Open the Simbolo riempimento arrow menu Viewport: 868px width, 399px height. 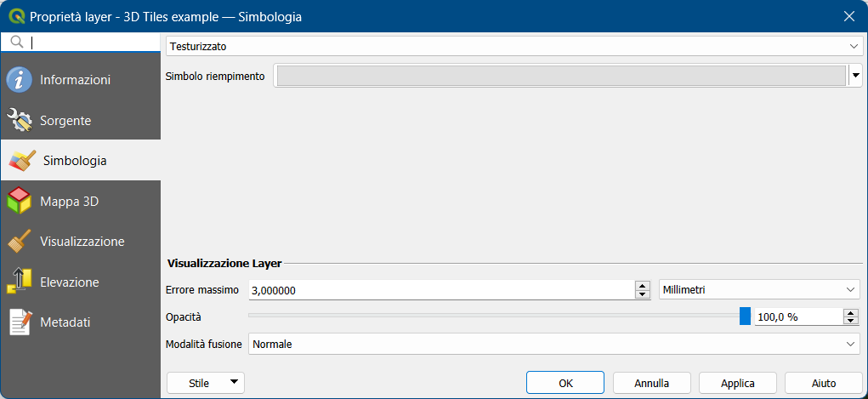click(x=856, y=76)
